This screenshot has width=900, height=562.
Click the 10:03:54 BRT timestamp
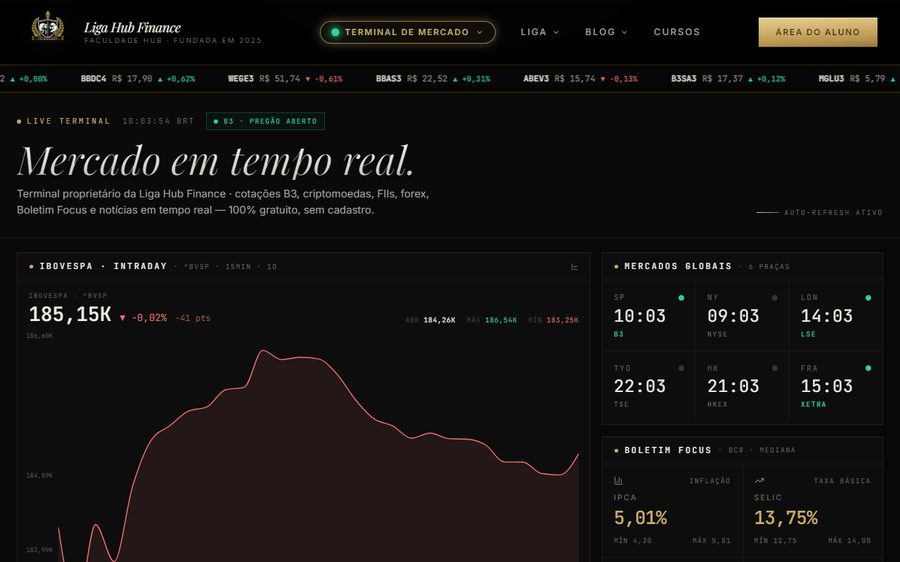[158, 121]
